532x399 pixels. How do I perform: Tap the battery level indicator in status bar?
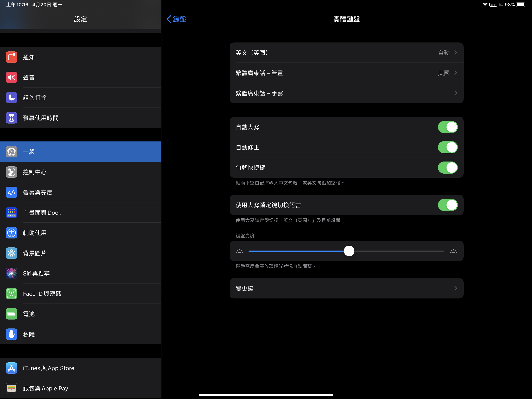pos(521,4)
